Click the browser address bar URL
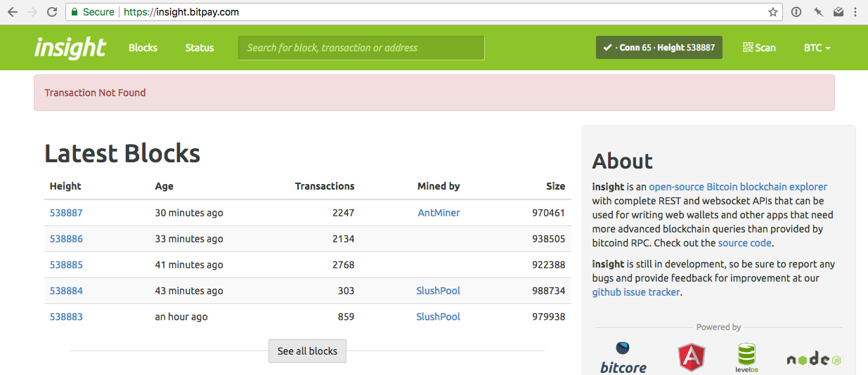The height and width of the screenshot is (375, 868). pos(181,12)
